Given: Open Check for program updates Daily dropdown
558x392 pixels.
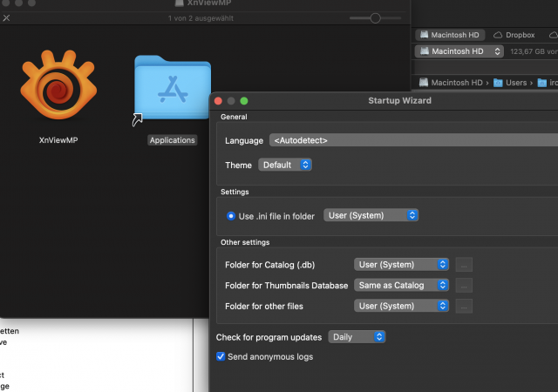Looking at the screenshot, I should pyautogui.click(x=357, y=337).
